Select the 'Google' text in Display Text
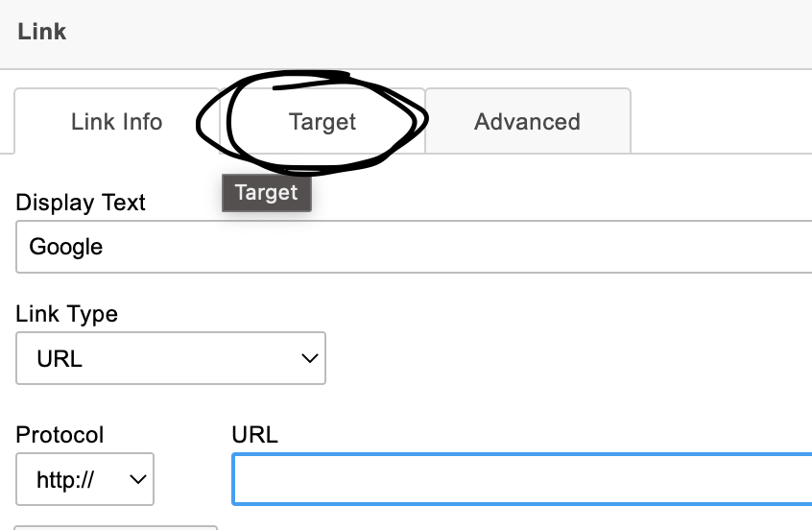812x530 pixels. point(66,247)
